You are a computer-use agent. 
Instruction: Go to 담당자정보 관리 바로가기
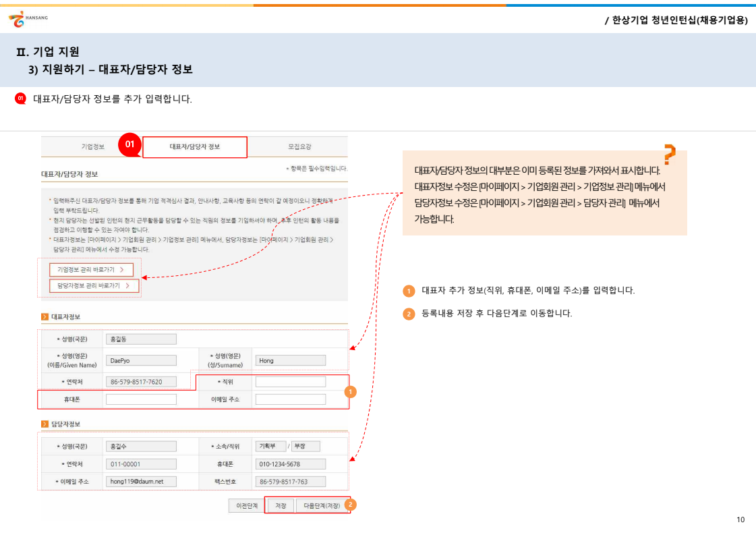(x=94, y=286)
